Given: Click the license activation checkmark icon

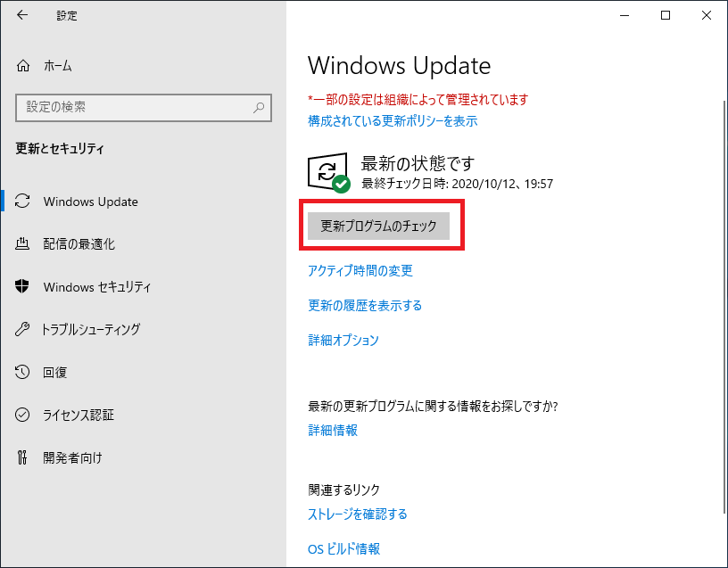Looking at the screenshot, I should coord(21,415).
